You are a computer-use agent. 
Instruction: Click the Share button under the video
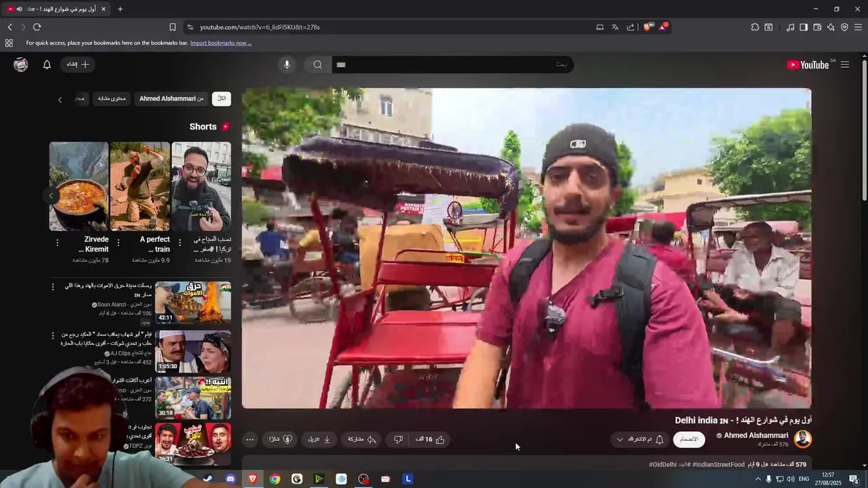point(361,439)
